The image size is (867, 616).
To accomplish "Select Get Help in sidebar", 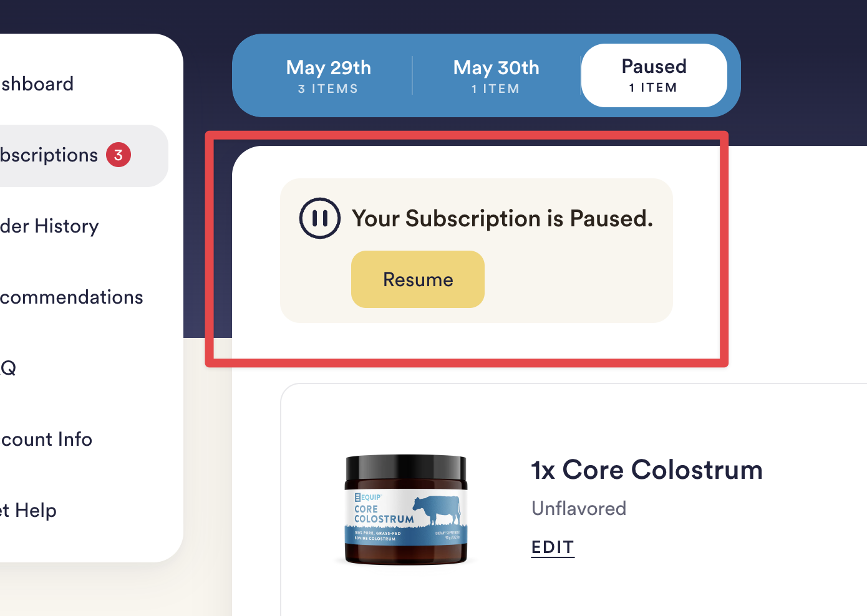I will 28,510.
